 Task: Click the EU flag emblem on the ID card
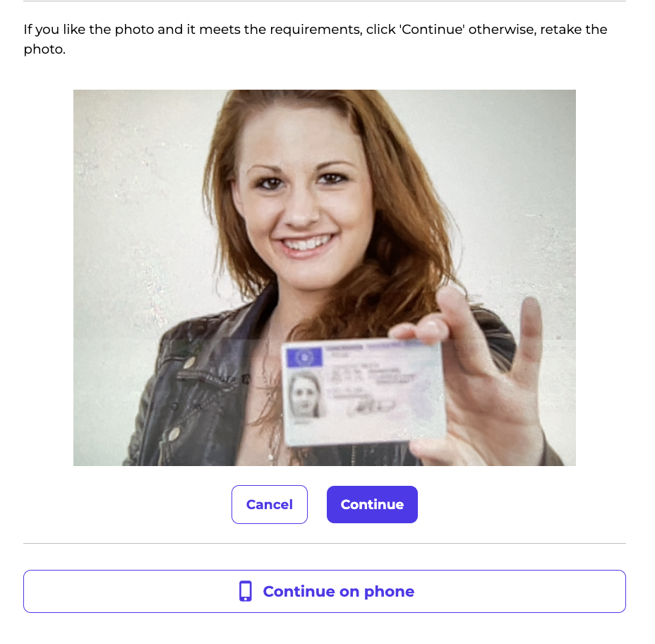(x=304, y=357)
